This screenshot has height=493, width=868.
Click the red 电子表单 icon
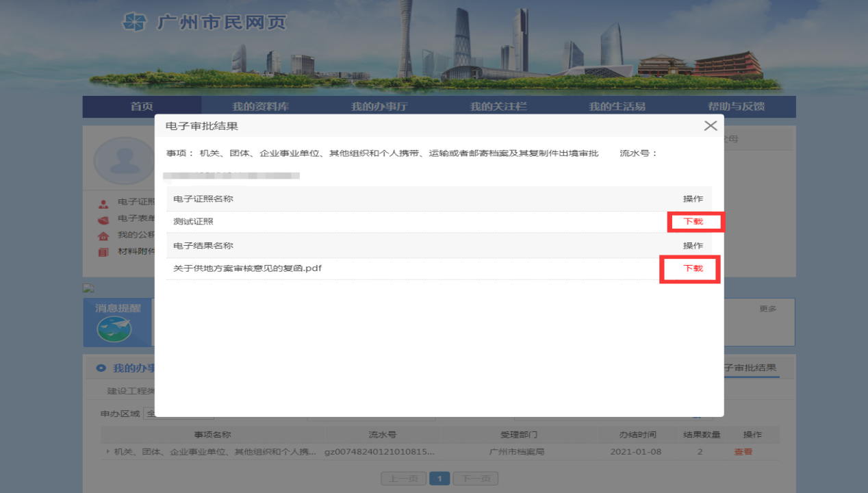click(103, 219)
